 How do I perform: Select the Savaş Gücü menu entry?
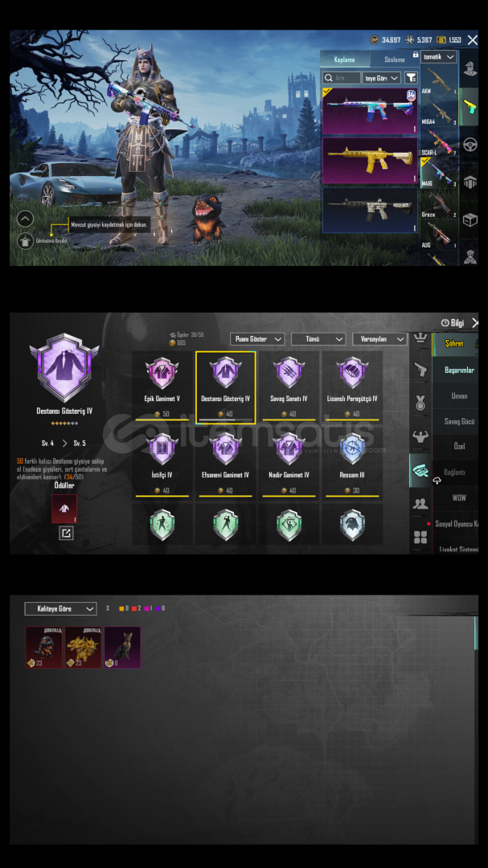[459, 421]
